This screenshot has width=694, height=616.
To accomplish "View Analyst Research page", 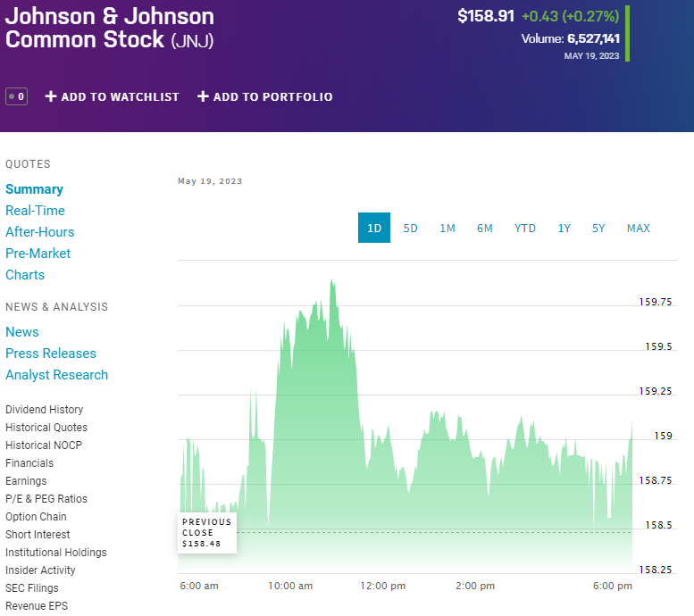I will coord(56,375).
